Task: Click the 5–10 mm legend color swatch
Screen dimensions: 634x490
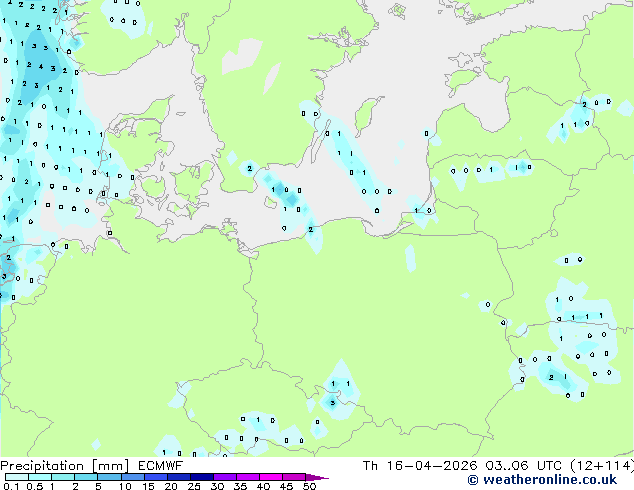Action: (x=109, y=477)
